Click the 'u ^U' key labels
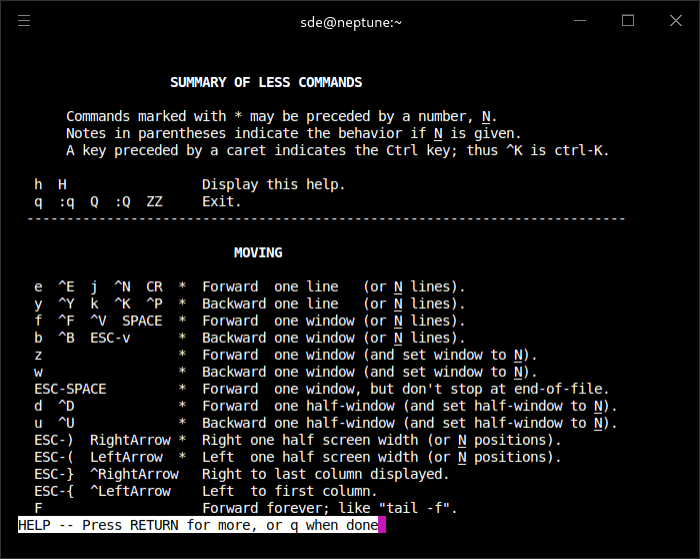 click(x=54, y=423)
